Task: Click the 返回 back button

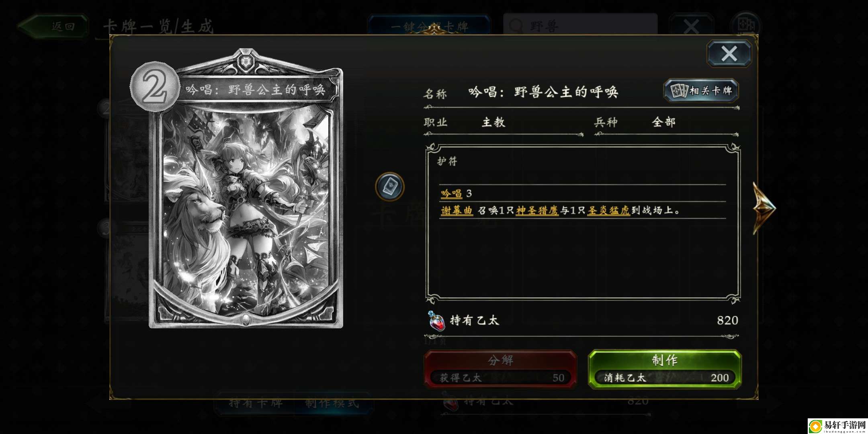Action: 53,27
